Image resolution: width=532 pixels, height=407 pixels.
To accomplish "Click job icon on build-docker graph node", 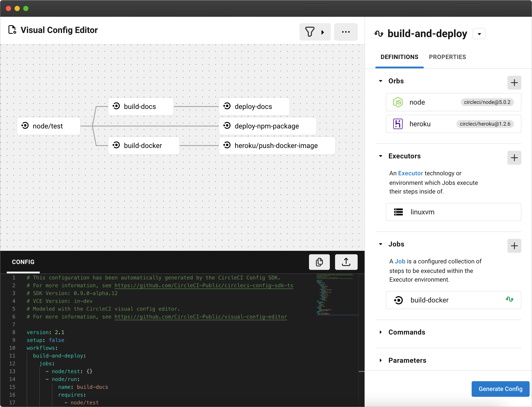I will [x=116, y=145].
